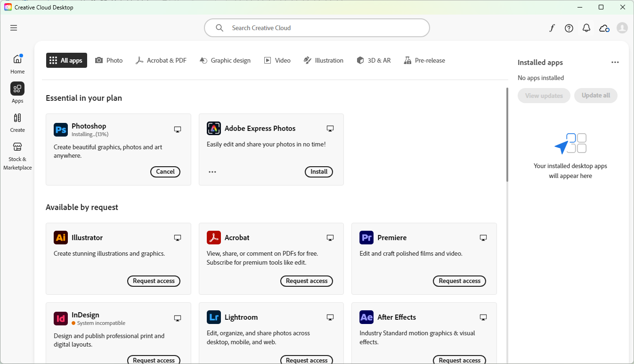Image resolution: width=634 pixels, height=364 pixels.
Task: Click the Photoshop Ps app icon
Action: coord(60,129)
